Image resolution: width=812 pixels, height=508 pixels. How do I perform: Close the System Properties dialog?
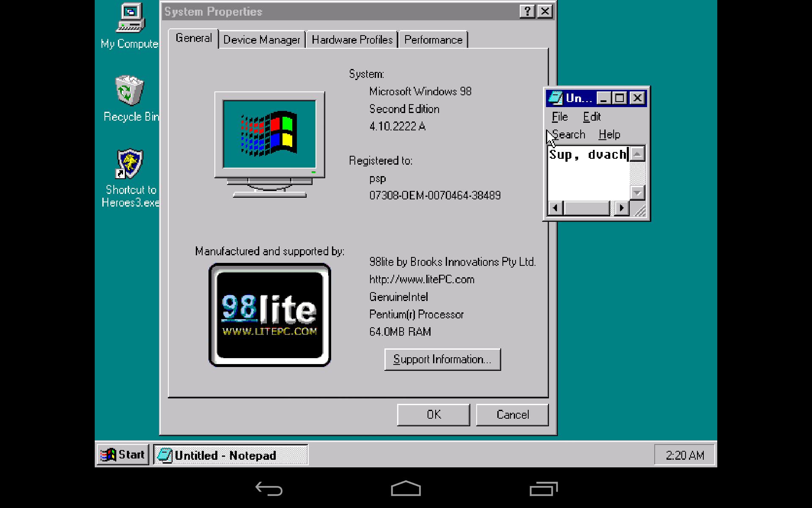point(545,11)
